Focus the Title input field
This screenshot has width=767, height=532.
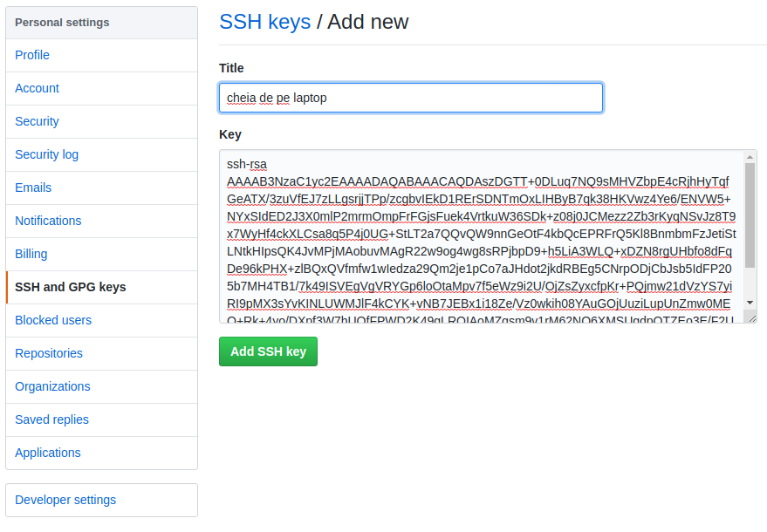(410, 98)
